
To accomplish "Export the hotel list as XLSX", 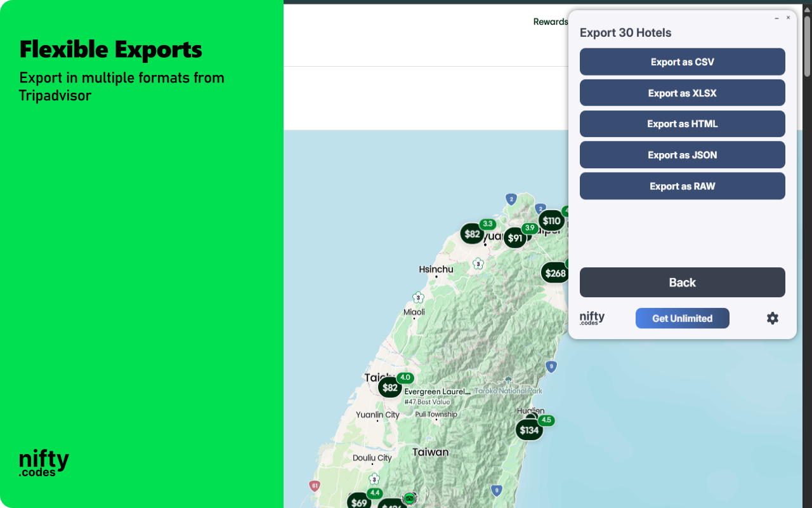I will [x=682, y=93].
